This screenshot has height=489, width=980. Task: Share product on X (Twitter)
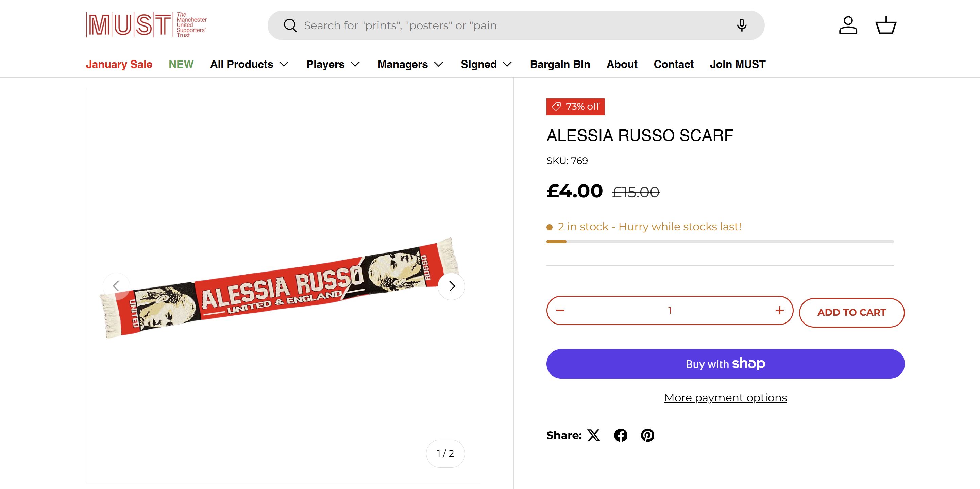pyautogui.click(x=593, y=435)
